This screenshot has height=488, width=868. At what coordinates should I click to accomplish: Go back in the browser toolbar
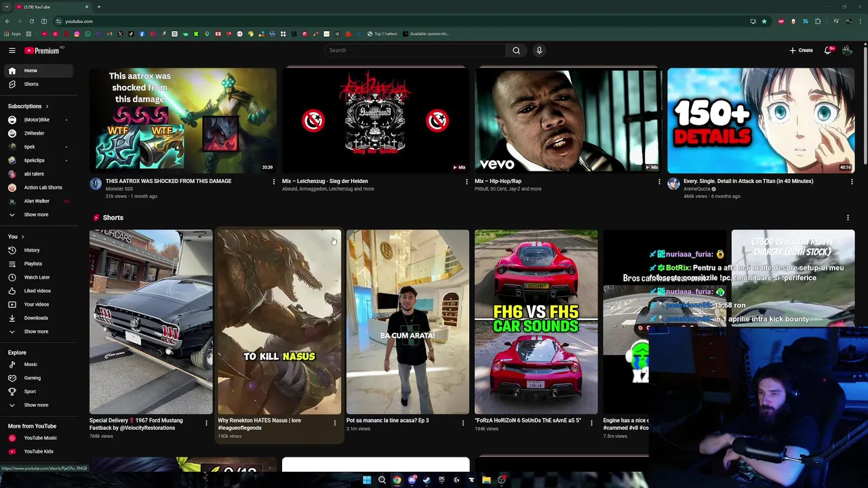coord(7,21)
